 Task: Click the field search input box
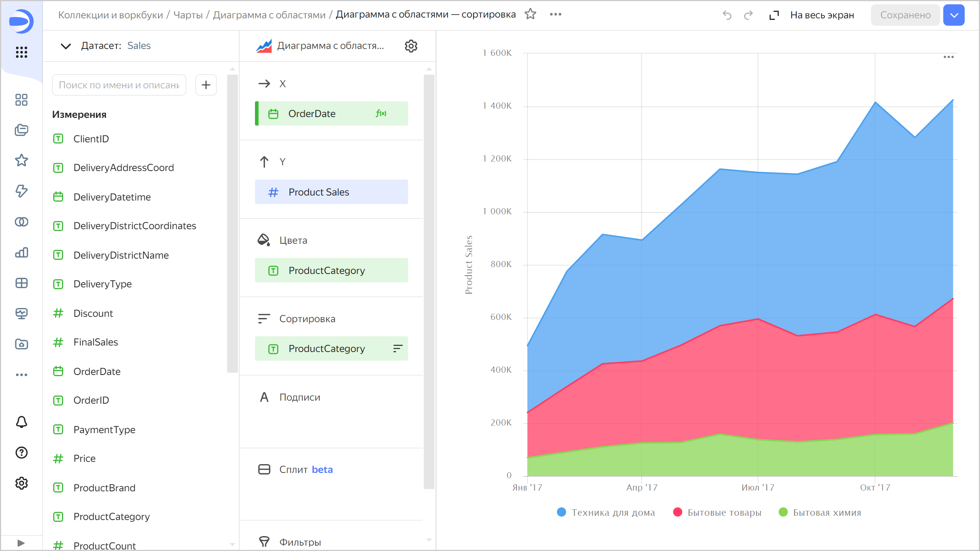[119, 85]
